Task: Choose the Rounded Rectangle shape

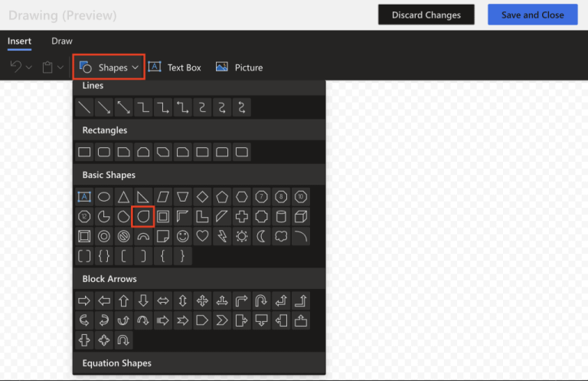Action: pyautogui.click(x=104, y=152)
